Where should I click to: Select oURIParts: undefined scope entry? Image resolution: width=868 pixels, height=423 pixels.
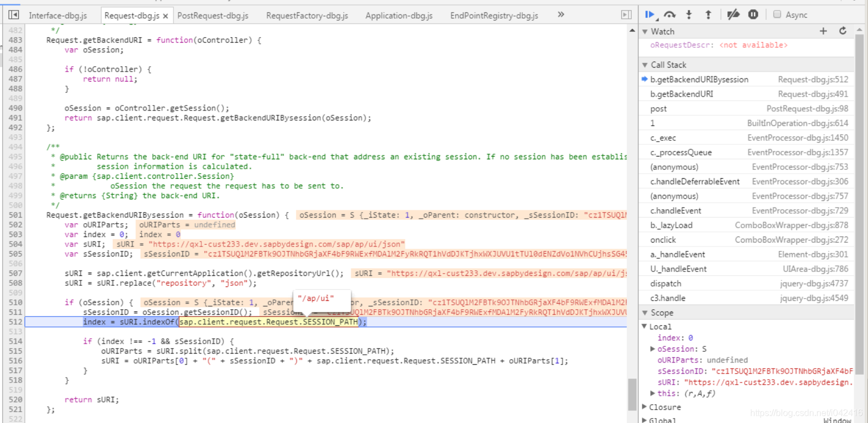pyautogui.click(x=702, y=360)
